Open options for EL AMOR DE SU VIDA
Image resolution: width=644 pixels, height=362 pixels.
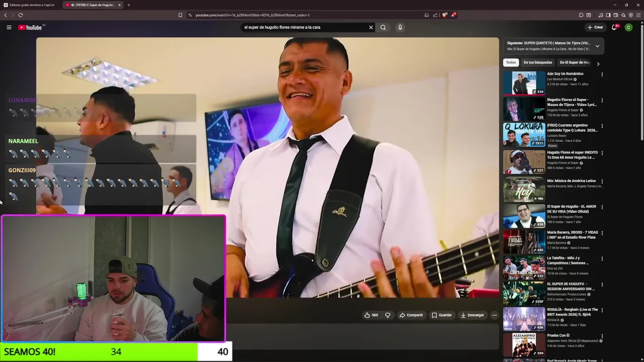[602, 207]
